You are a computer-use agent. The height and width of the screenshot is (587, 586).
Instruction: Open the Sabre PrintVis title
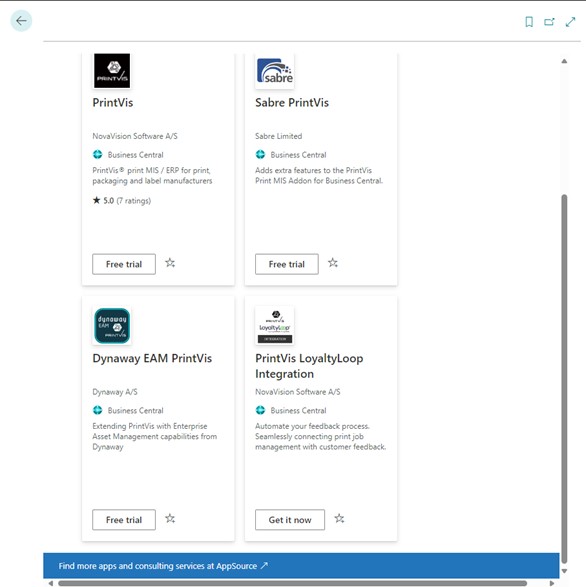[292, 103]
